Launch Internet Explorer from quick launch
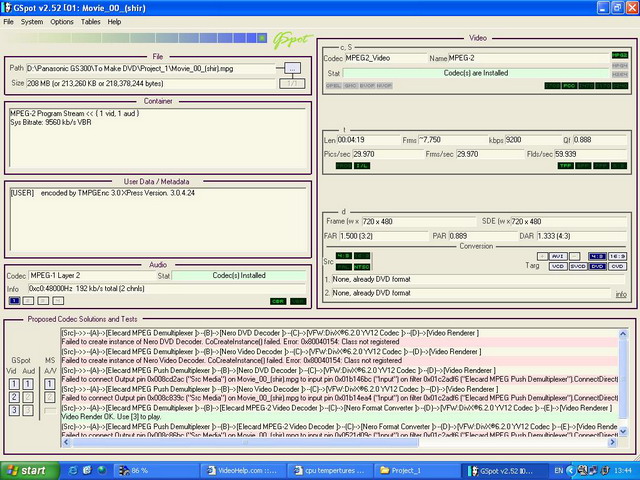 coord(73,471)
